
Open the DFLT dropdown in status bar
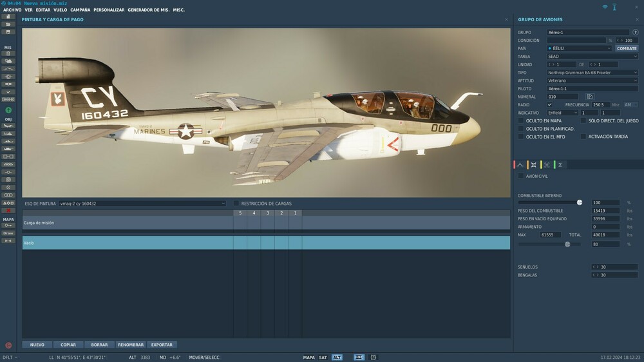(10, 357)
